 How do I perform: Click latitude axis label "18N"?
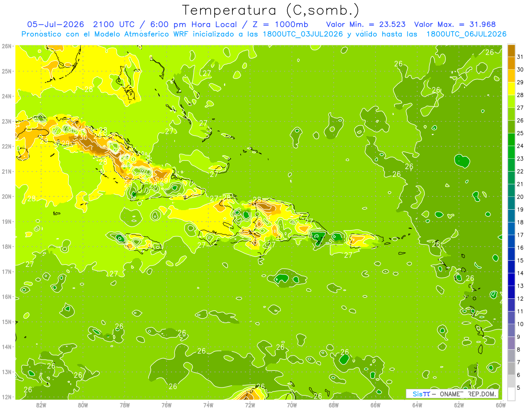tap(7, 247)
